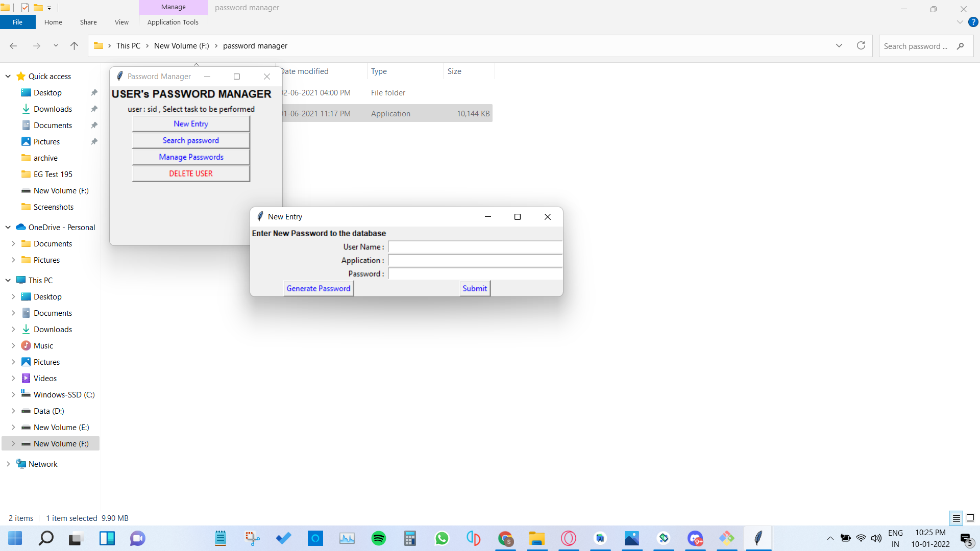Click the Submit button in New Entry

coord(475,288)
